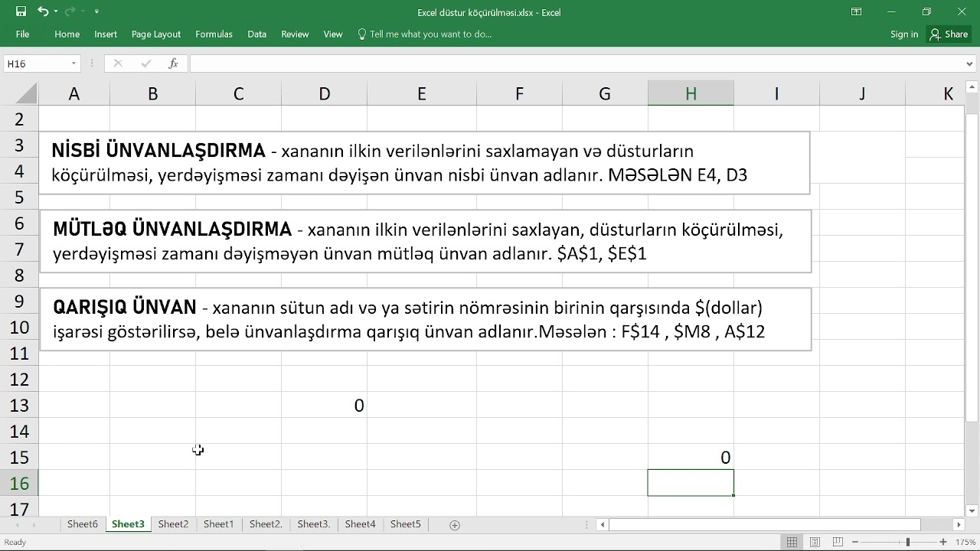
Task: Switch to Sheet2. tab
Action: pyautogui.click(x=266, y=524)
